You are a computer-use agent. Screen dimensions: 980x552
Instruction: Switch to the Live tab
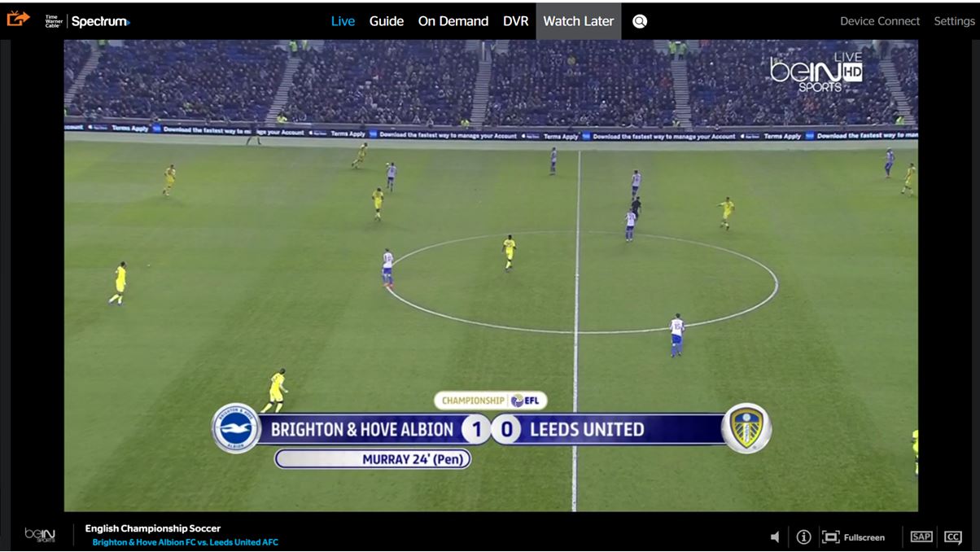click(343, 21)
